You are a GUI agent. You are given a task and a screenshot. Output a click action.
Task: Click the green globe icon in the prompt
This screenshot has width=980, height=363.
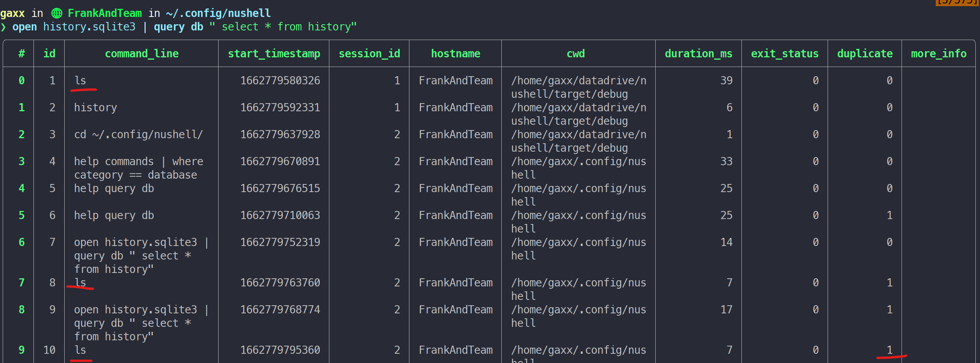[57, 13]
